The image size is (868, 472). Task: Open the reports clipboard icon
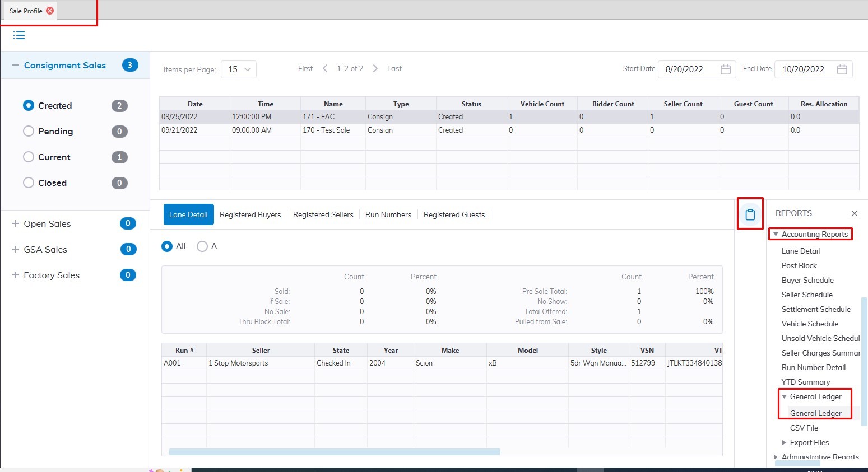pos(750,214)
